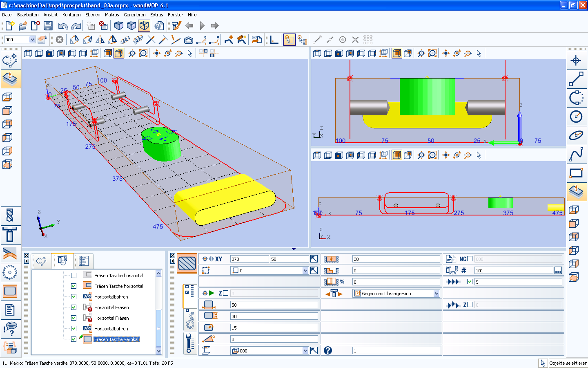Enable the unchecked Fräsen Tasche horizontal checkbox

(74, 276)
